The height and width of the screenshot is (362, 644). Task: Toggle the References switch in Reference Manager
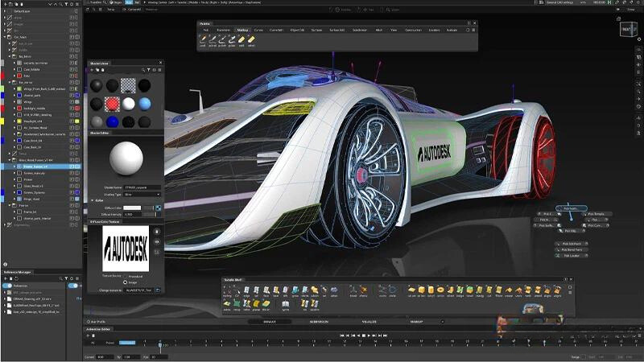pyautogui.click(x=7, y=286)
